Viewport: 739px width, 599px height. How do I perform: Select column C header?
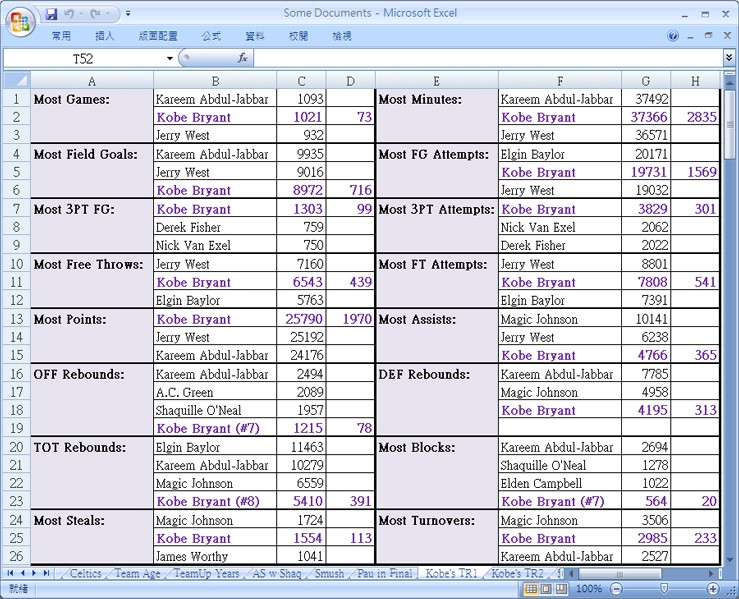tap(301, 81)
